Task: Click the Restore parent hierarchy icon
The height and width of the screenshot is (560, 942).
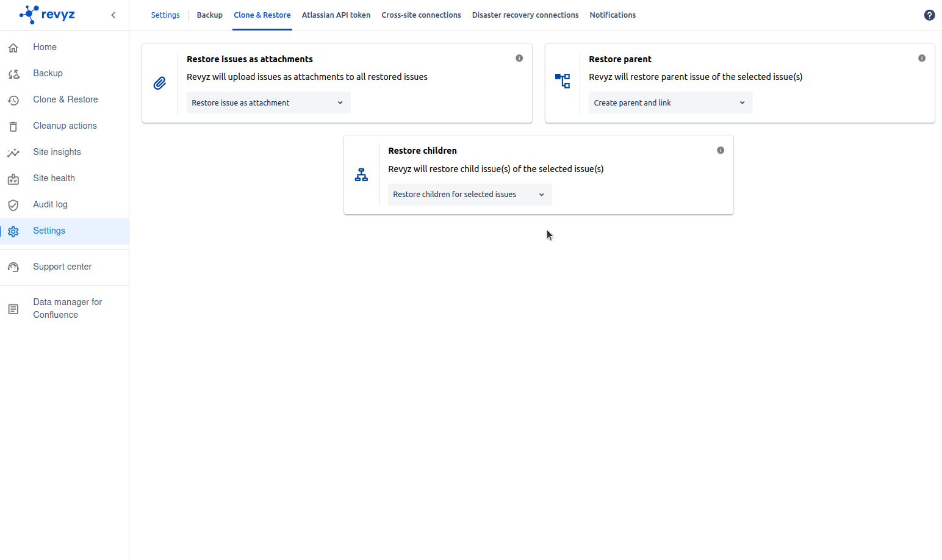Action: (x=563, y=81)
